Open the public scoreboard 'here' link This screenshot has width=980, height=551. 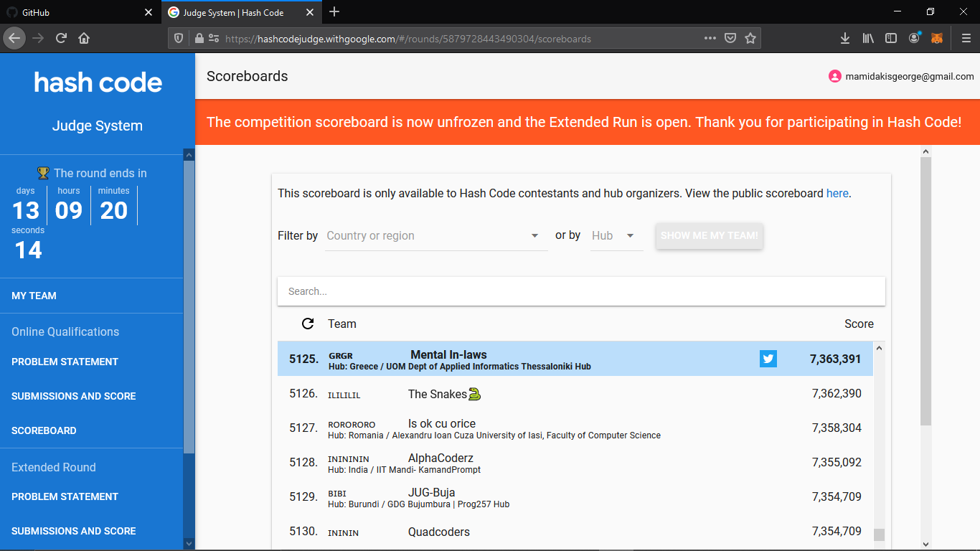coord(837,193)
